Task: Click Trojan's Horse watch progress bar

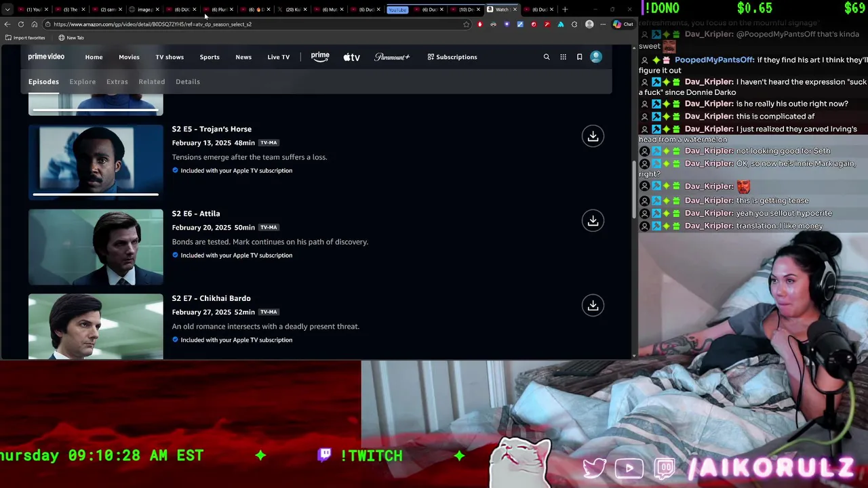Action: coord(96,195)
